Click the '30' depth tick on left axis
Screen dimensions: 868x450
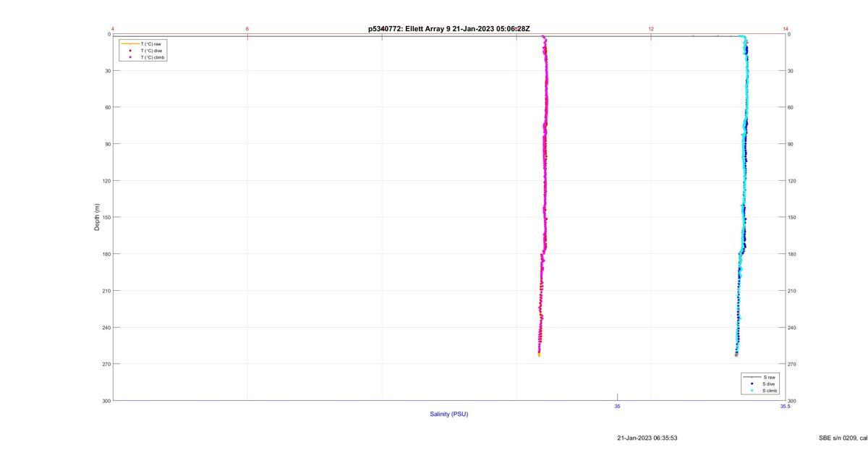click(108, 71)
